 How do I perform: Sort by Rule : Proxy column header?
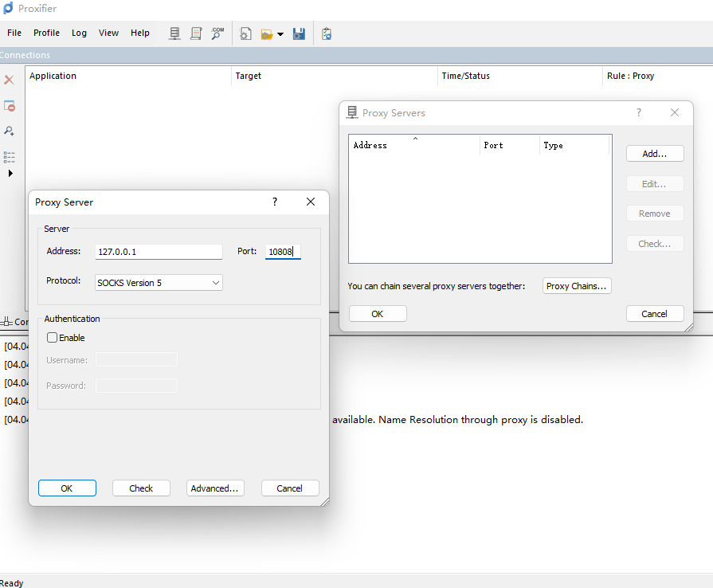coord(658,76)
